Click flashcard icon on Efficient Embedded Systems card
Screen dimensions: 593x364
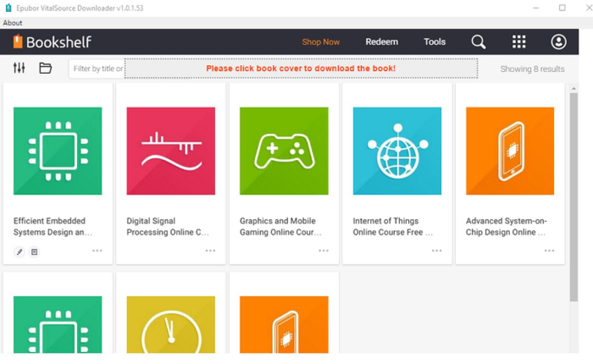tap(34, 252)
